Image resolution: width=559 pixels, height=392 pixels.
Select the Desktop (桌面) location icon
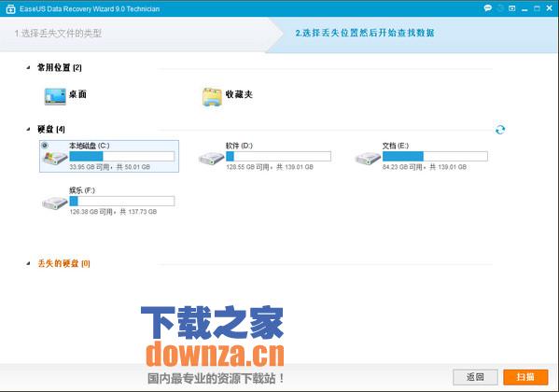pos(55,96)
